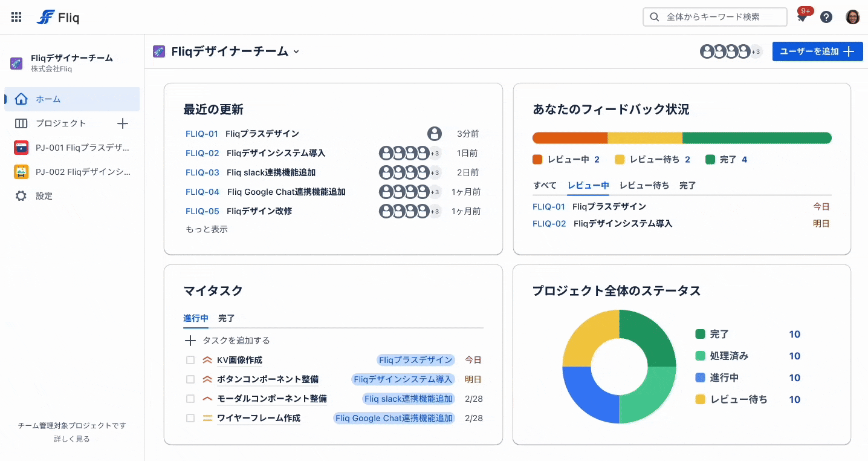The image size is (868, 461).
Task: Click the keyword search field
Action: pyautogui.click(x=715, y=17)
